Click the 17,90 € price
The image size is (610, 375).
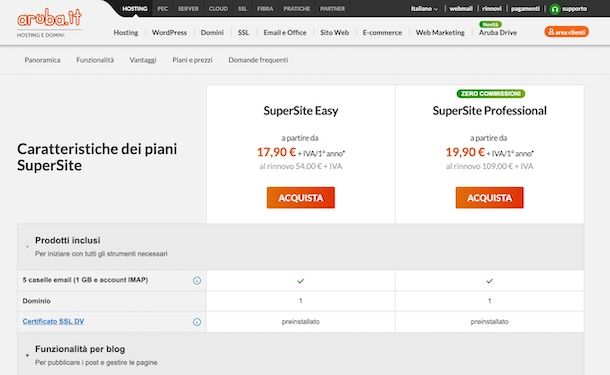click(276, 152)
